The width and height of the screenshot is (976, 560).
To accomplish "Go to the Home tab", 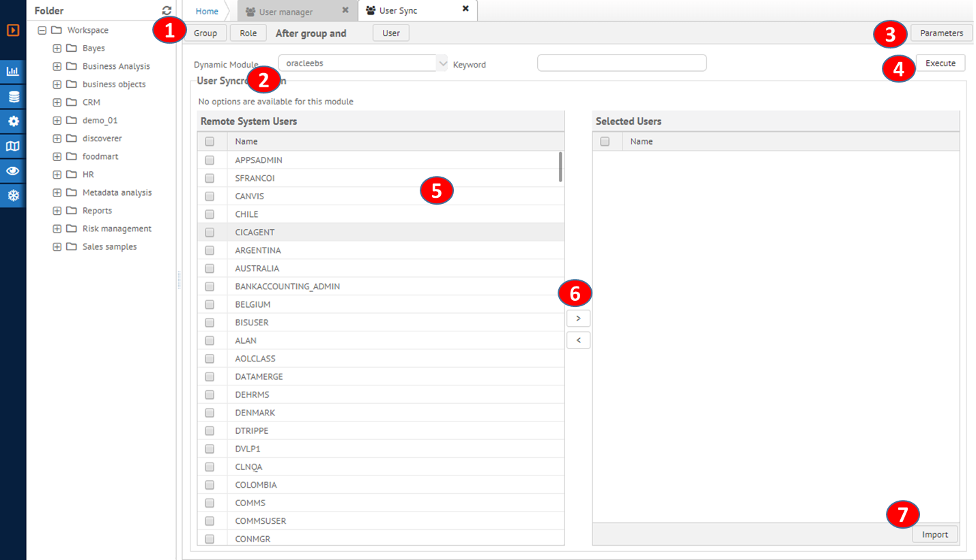I will pyautogui.click(x=207, y=12).
